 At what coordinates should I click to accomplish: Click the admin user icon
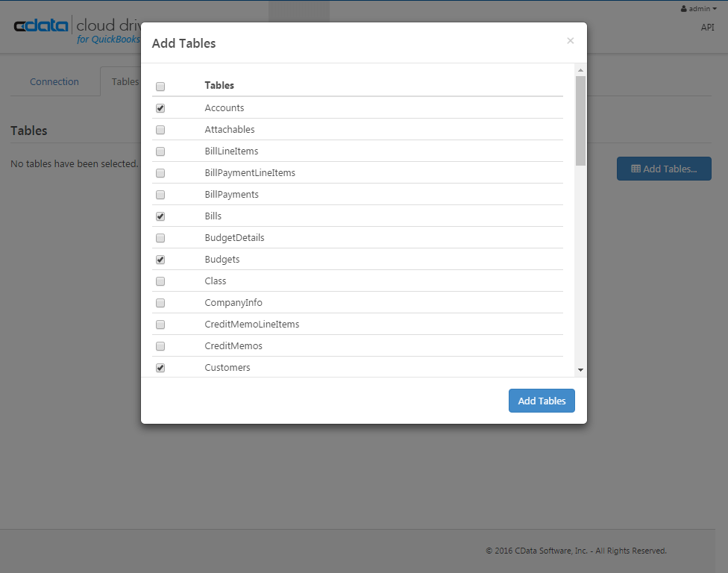click(684, 9)
